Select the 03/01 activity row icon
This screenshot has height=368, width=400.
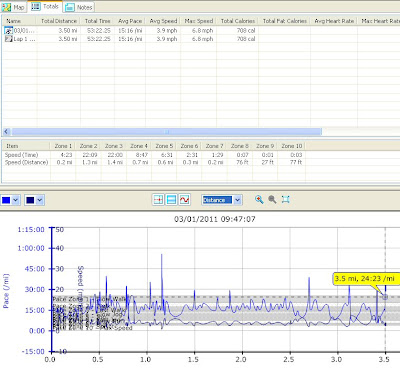coord(8,31)
